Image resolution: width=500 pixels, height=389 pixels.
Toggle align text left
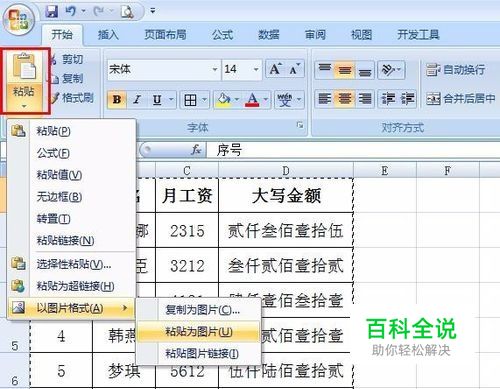(325, 99)
